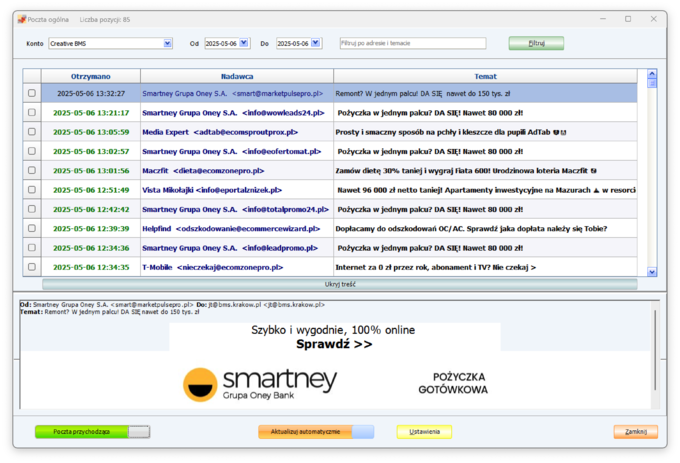Tick the checkbox for the 12:34:36 email row
This screenshot has width=680, height=463.
[32, 248]
